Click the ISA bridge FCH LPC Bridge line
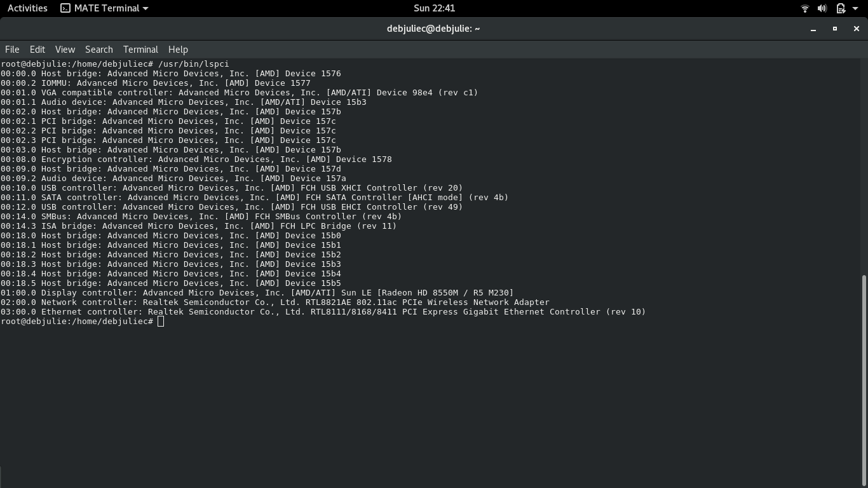 [x=199, y=226]
